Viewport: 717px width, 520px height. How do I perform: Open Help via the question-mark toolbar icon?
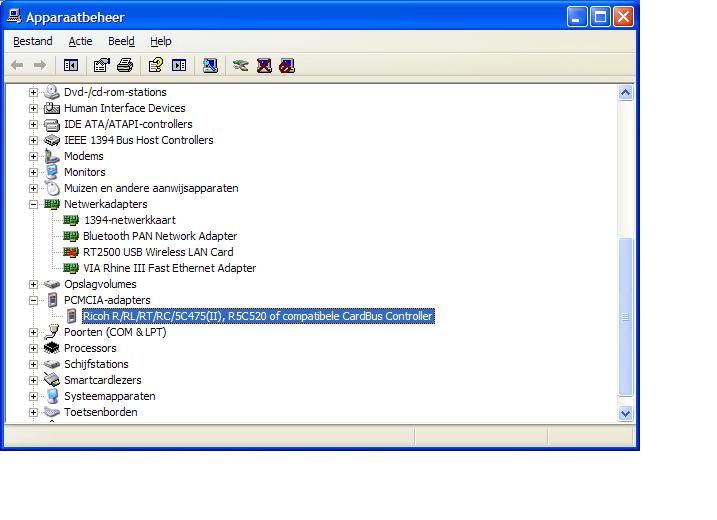tap(155, 66)
